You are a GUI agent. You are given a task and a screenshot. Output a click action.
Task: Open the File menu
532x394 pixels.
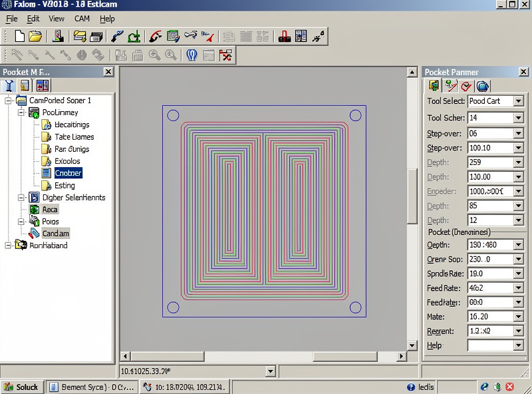pyautogui.click(x=12, y=19)
